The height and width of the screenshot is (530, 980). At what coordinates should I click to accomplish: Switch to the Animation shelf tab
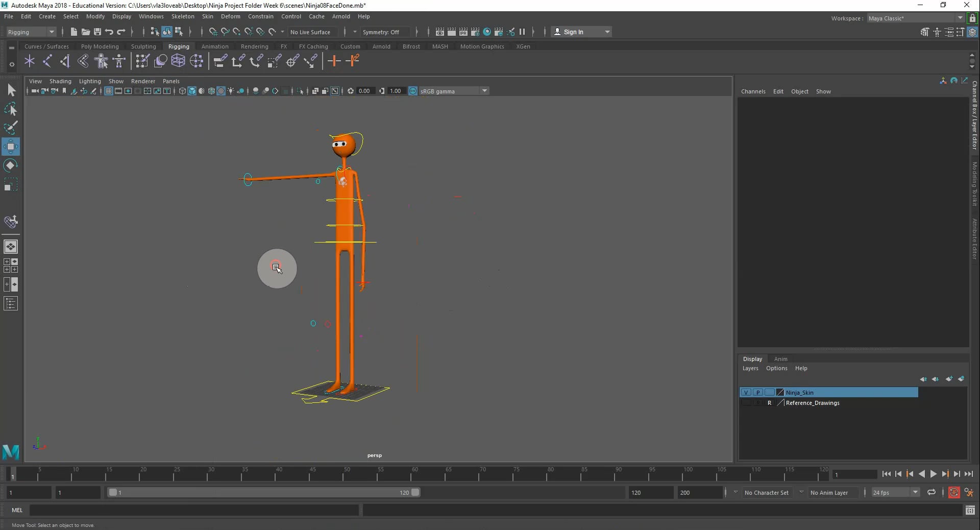tap(215, 46)
